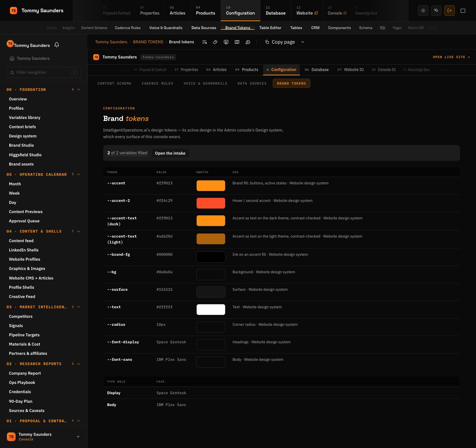Screen dimensions: 476x448
Task: Click the --text white color swatch
Action: point(211,310)
